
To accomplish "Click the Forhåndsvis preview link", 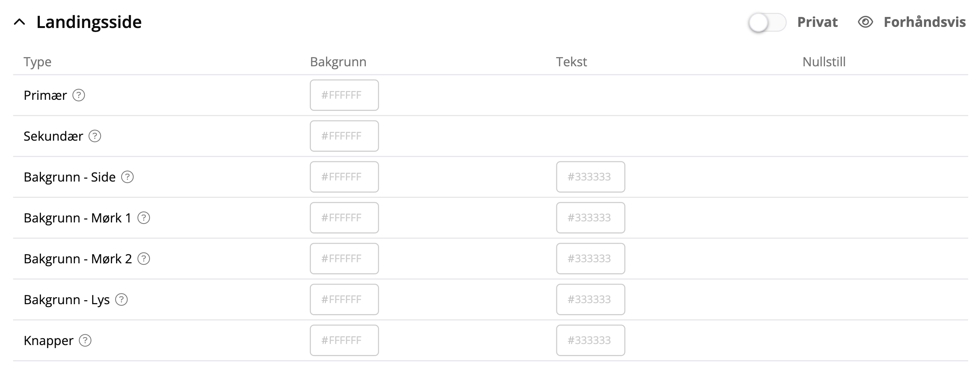I will pyautogui.click(x=924, y=22).
